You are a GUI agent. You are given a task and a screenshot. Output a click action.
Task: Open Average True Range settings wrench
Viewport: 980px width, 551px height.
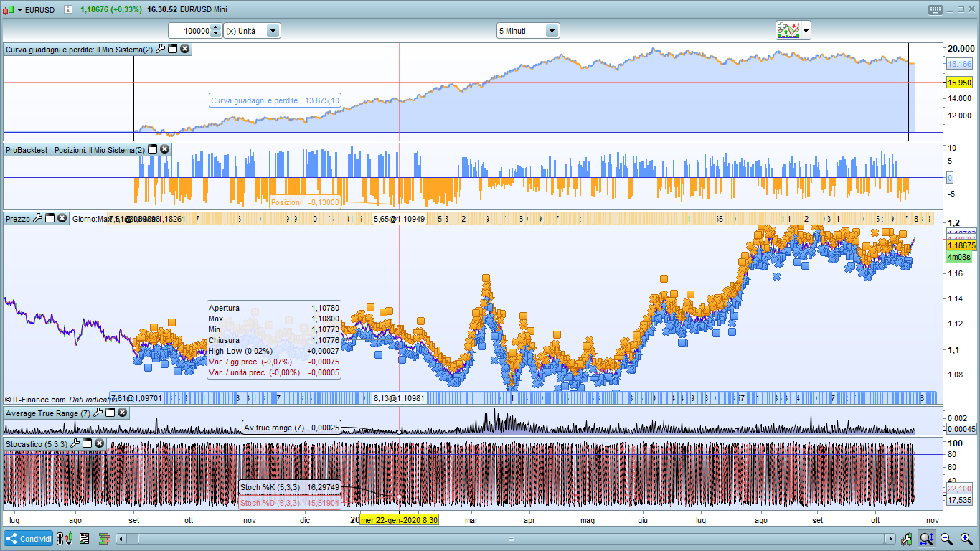coord(98,413)
